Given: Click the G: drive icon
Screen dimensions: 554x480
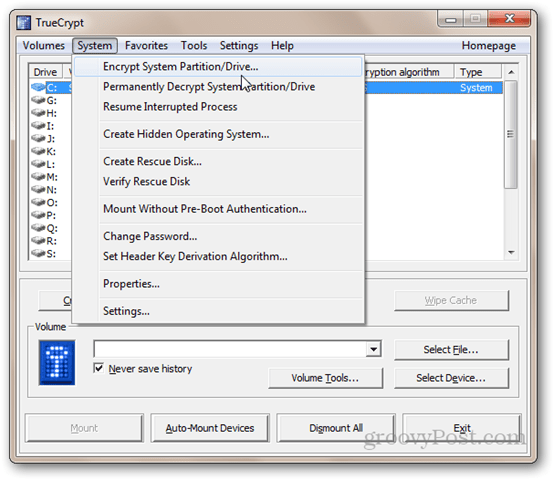Looking at the screenshot, I should point(38,100).
